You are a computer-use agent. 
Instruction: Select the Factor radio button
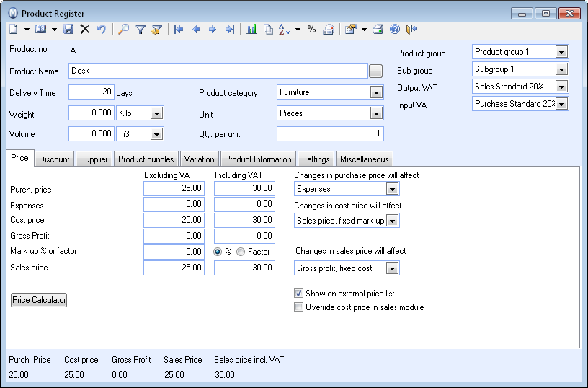(241, 252)
